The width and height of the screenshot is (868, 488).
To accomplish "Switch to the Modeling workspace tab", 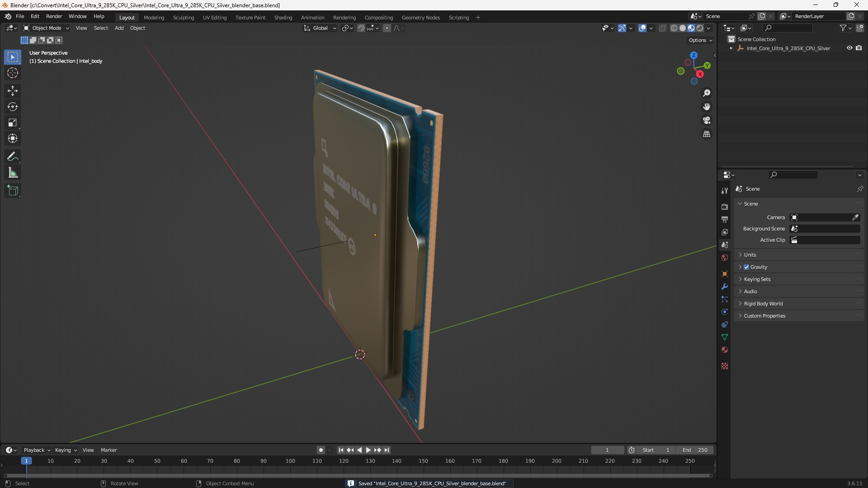I will [x=154, y=18].
